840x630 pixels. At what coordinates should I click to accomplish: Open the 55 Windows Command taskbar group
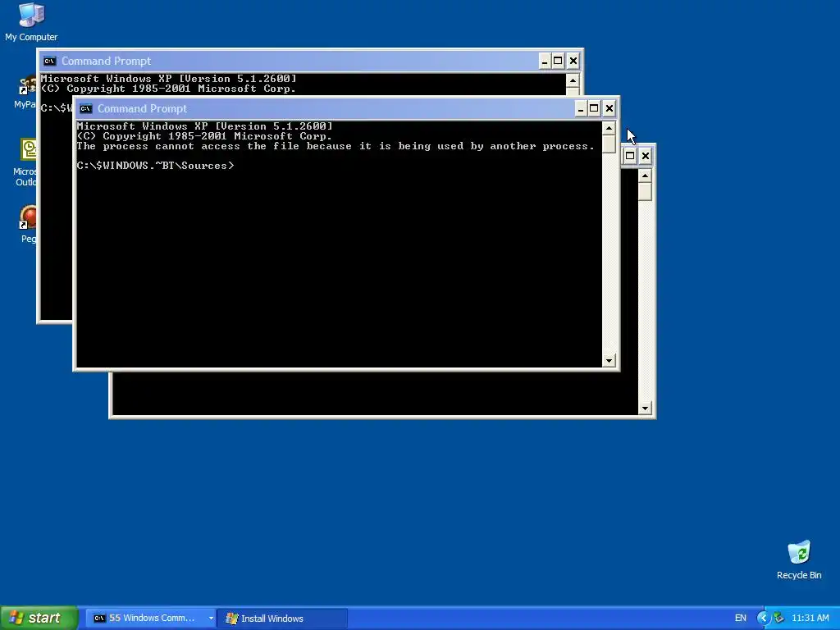(151, 619)
